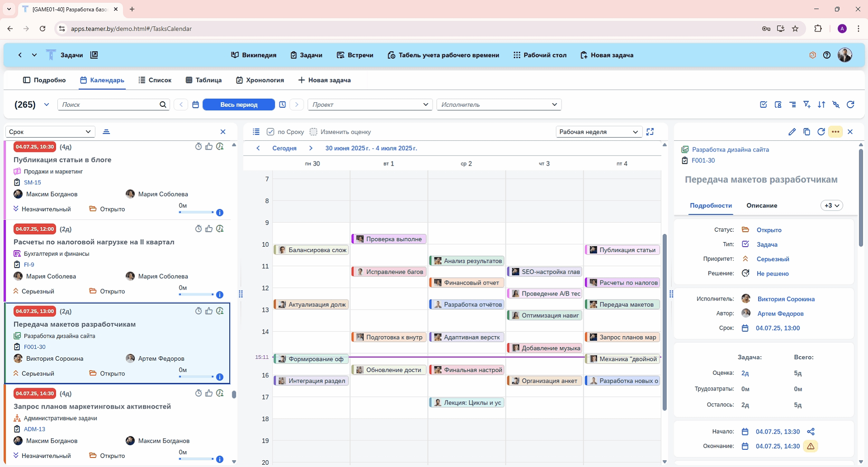Click the pencil edit icon in details panel
The height and width of the screenshot is (467, 868).
(x=792, y=132)
